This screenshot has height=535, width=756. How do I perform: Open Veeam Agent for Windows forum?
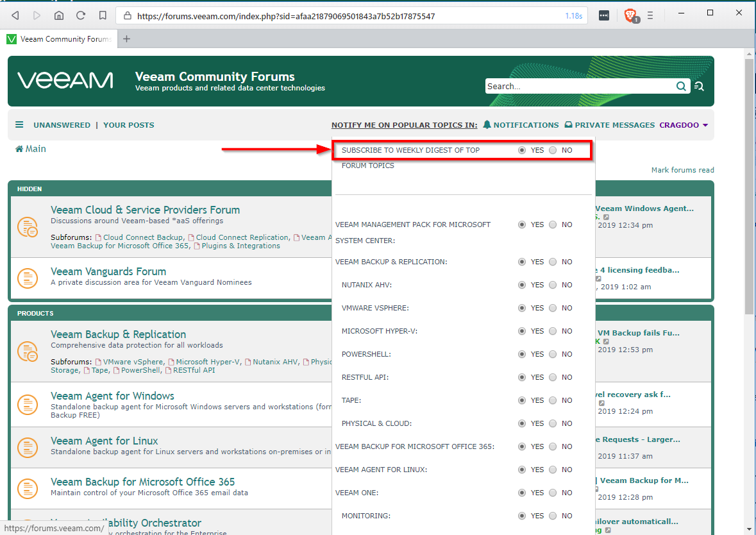(x=112, y=396)
